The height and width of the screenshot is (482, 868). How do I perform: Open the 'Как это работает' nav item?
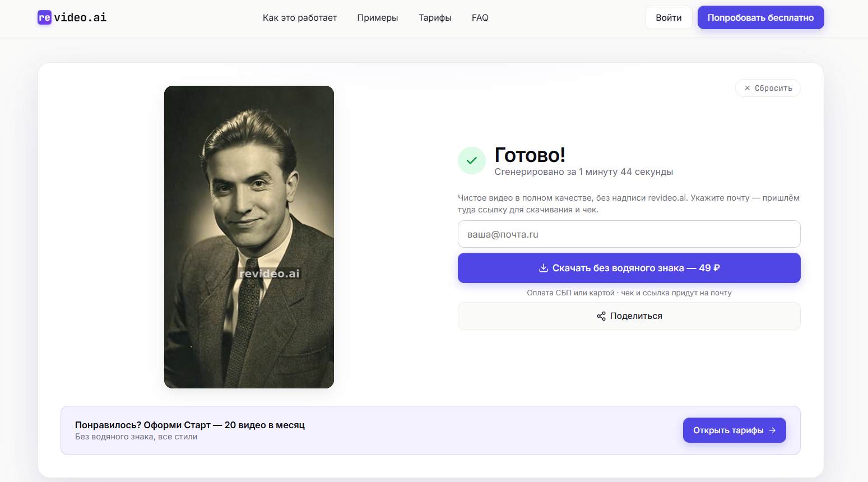coord(300,18)
